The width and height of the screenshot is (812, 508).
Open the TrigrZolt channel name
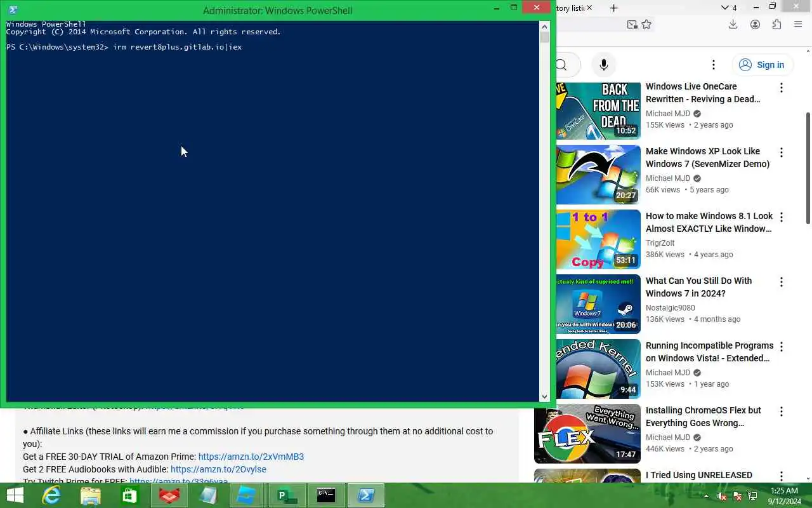pyautogui.click(x=660, y=243)
